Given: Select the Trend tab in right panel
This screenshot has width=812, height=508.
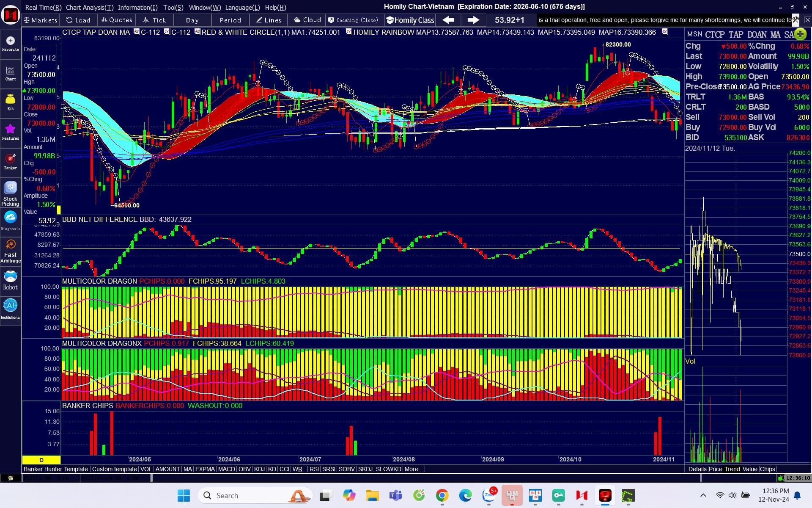Looking at the screenshot, I should tap(732, 469).
